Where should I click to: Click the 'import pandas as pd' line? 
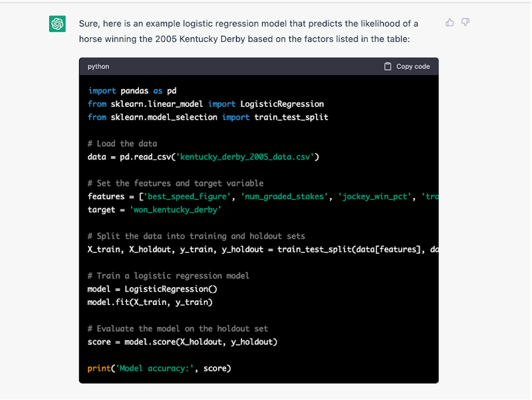coord(132,91)
